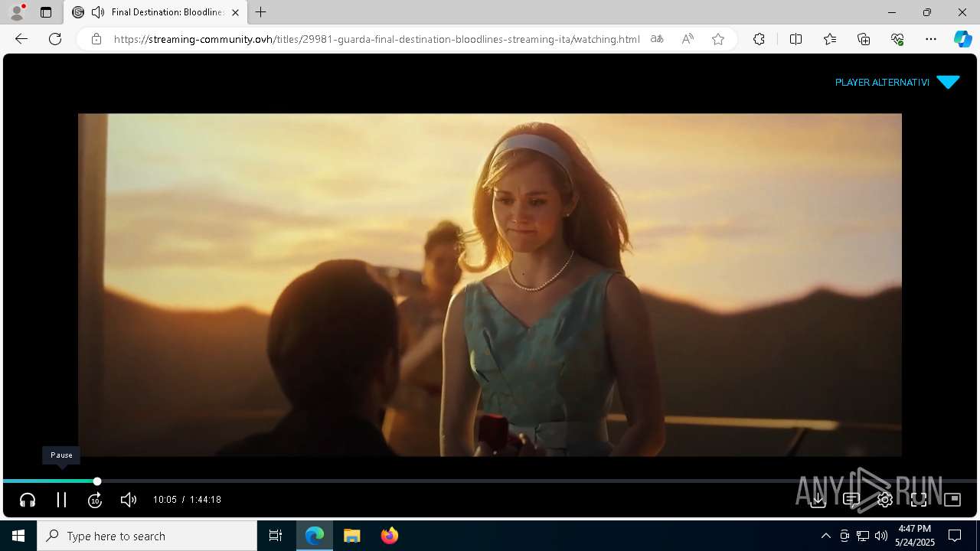Select the Final Destination: Bloodlines tab
Image resolution: width=980 pixels, height=551 pixels.
pyautogui.click(x=155, y=12)
